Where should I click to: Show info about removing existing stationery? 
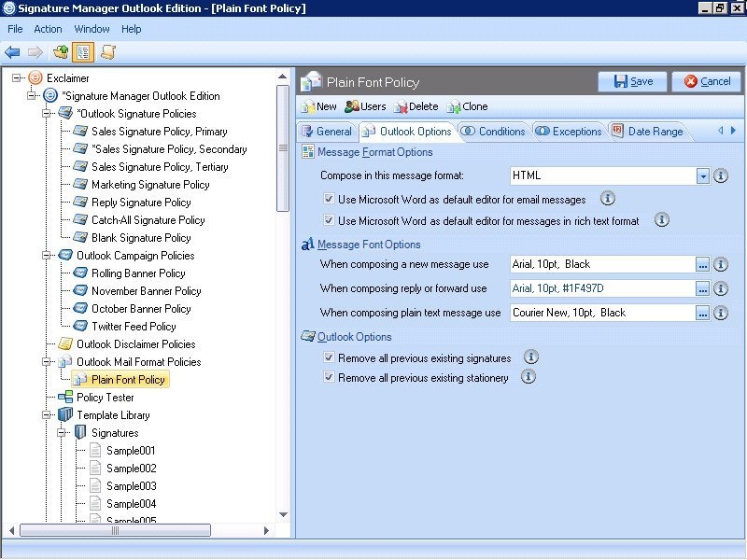(528, 377)
